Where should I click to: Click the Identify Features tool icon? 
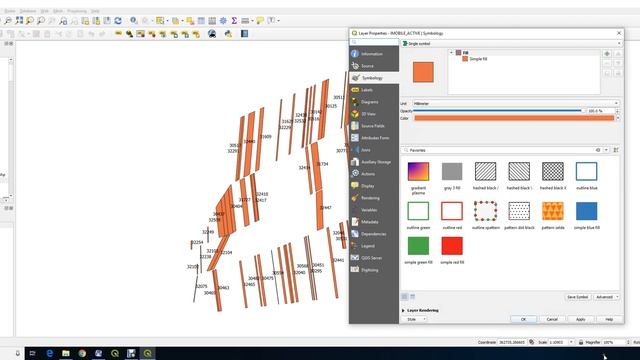point(133,20)
